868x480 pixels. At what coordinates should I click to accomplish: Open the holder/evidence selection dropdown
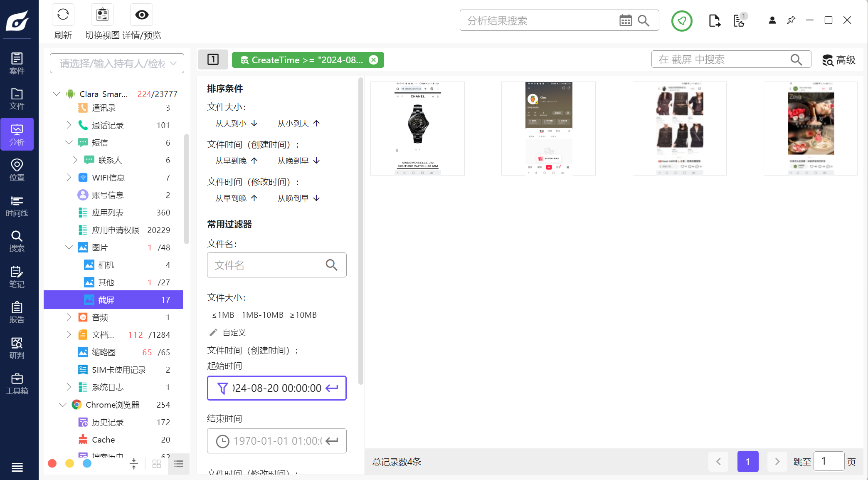117,63
